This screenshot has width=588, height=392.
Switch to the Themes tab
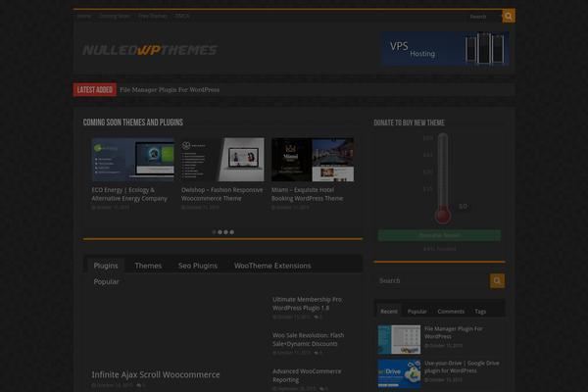pyautogui.click(x=148, y=266)
